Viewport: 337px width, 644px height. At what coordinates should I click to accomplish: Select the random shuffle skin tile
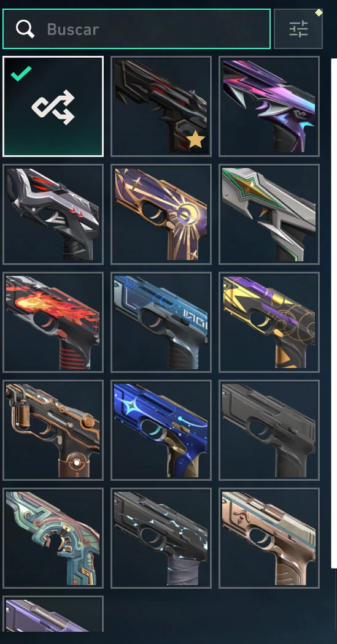coord(53,106)
